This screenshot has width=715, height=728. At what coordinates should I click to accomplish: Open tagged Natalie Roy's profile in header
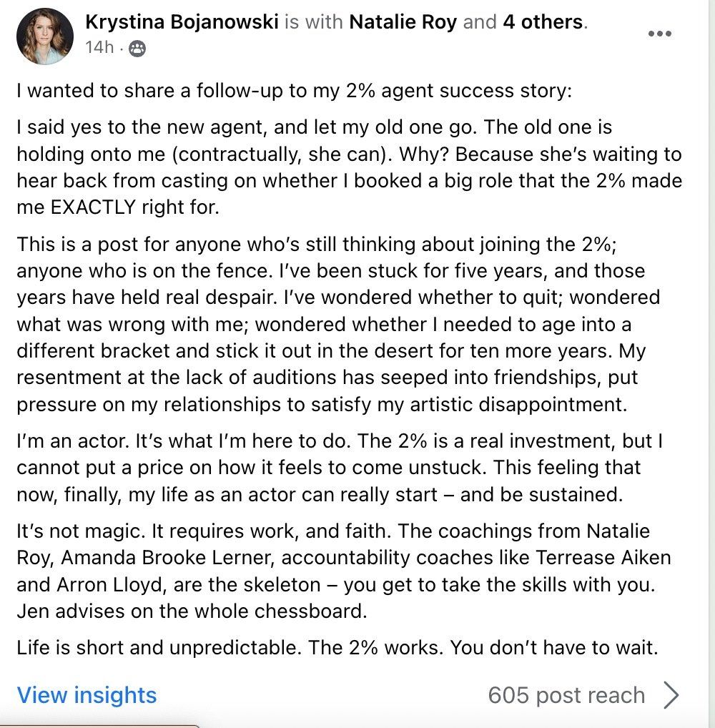point(403,22)
